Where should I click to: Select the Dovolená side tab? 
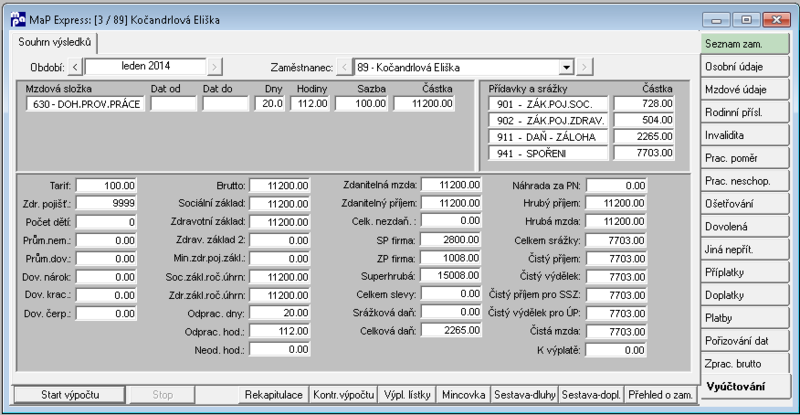click(x=744, y=227)
